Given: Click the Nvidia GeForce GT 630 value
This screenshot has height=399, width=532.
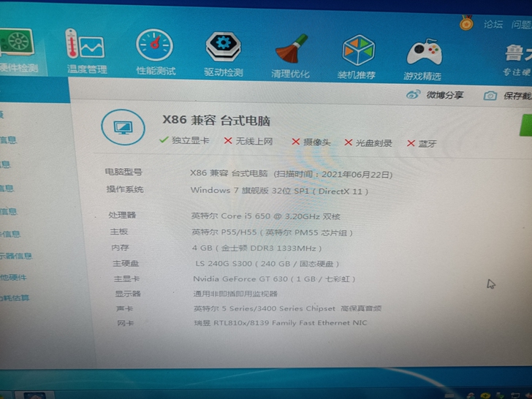Looking at the screenshot, I should pos(274,279).
